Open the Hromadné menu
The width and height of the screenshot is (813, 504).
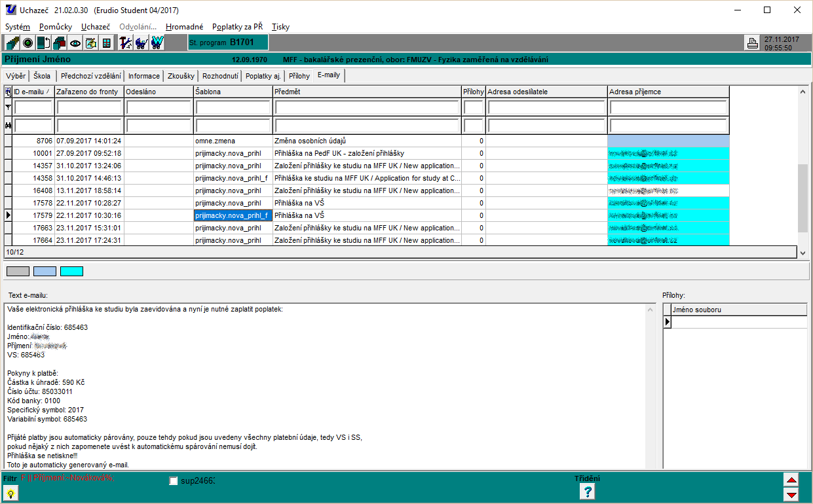tap(184, 27)
